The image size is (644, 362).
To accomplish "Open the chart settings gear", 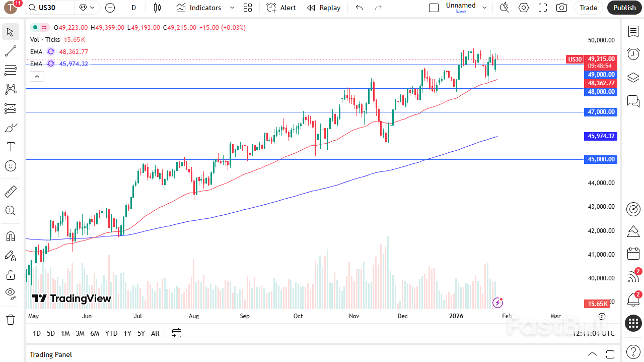I will 523,8.
